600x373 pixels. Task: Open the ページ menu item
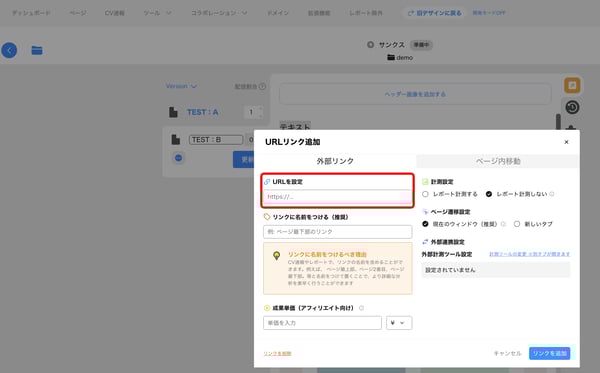tap(78, 13)
